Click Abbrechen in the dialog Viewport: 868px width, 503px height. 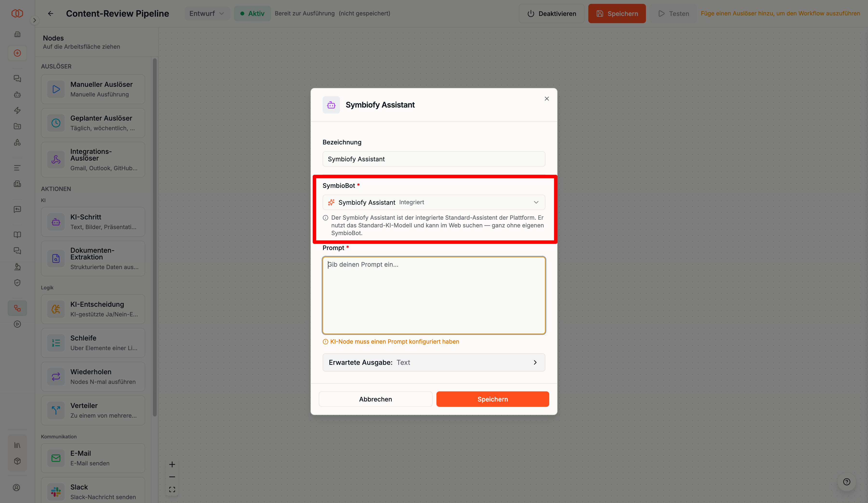tap(375, 399)
